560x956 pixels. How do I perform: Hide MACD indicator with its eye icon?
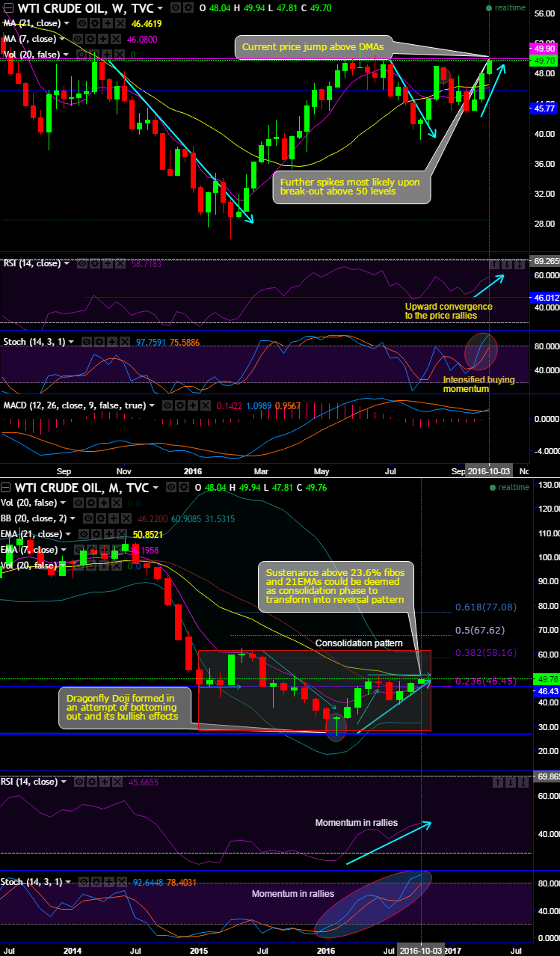tap(167, 405)
